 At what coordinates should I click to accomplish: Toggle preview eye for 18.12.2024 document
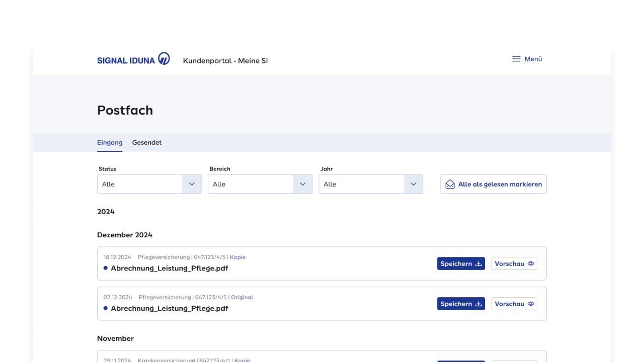(x=530, y=264)
